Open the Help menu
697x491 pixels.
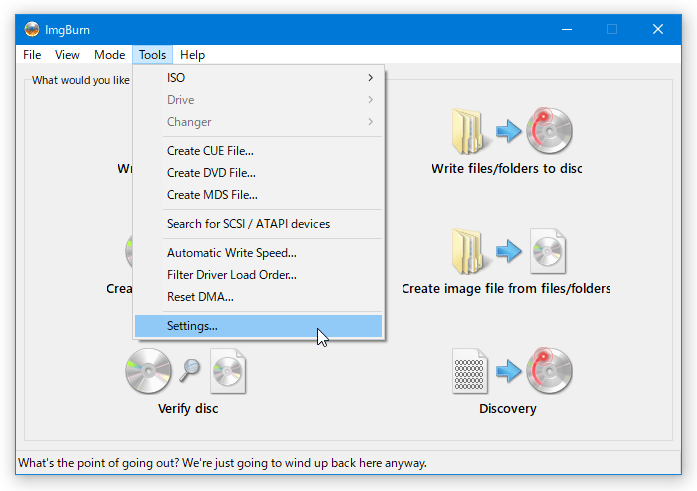click(192, 55)
